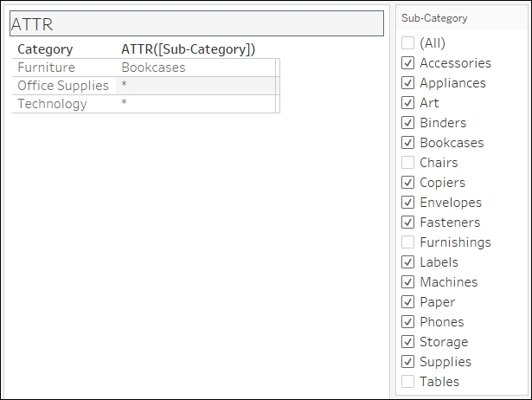The height and width of the screenshot is (400, 532).
Task: Click the Technology category cell
Action: pyautogui.click(x=52, y=104)
